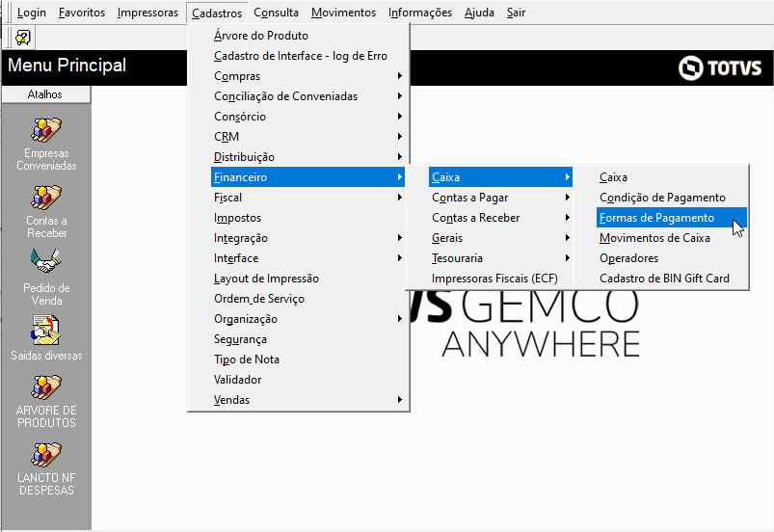Open the Login menu
774x532 pixels.
point(32,13)
